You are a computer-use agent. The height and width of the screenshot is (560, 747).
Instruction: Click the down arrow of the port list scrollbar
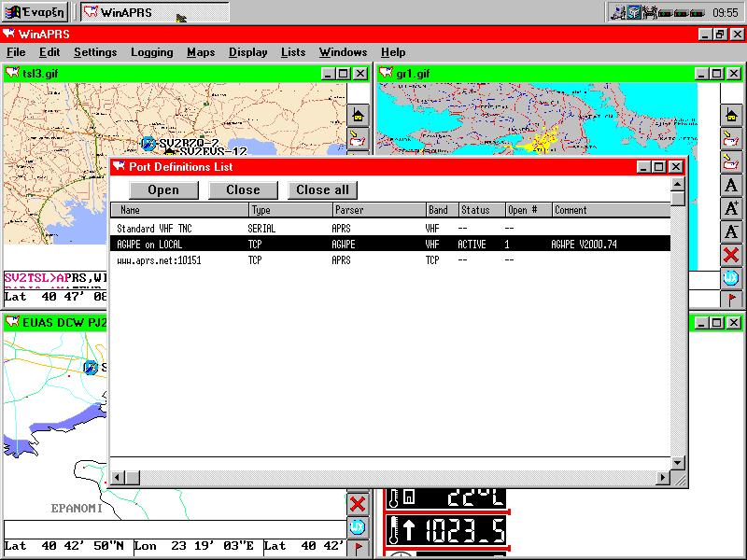pos(678,462)
